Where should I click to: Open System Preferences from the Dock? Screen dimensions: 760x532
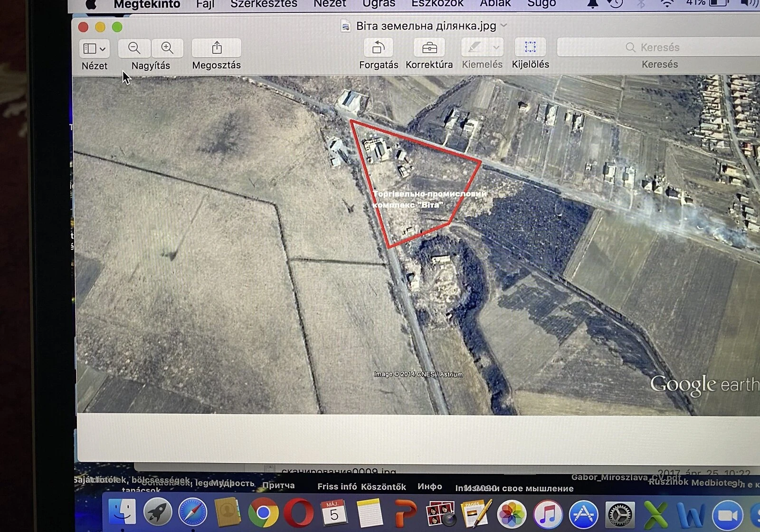coord(620,515)
